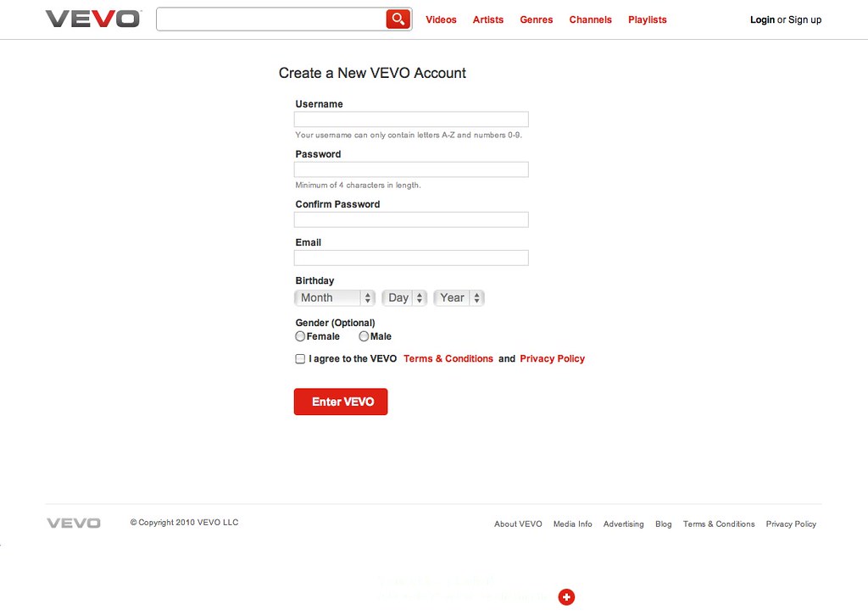Select Male as gender
Viewport: 868px width, 615px height.
(x=363, y=335)
